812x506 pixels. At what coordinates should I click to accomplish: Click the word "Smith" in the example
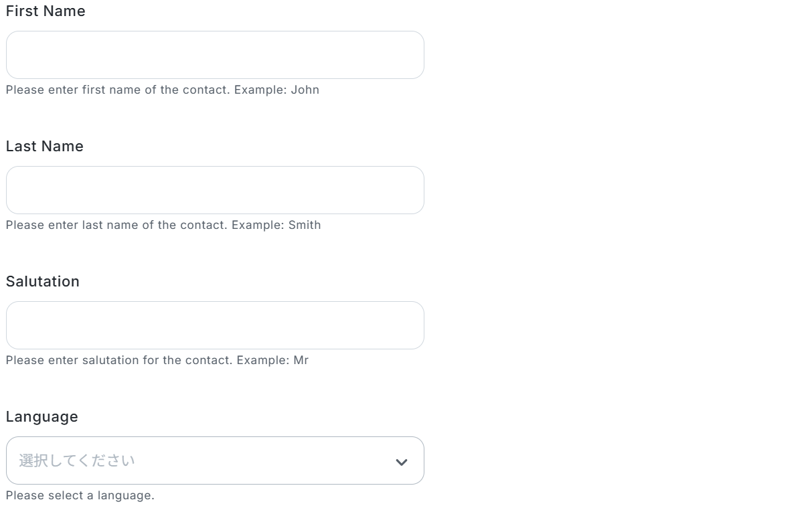pyautogui.click(x=305, y=225)
